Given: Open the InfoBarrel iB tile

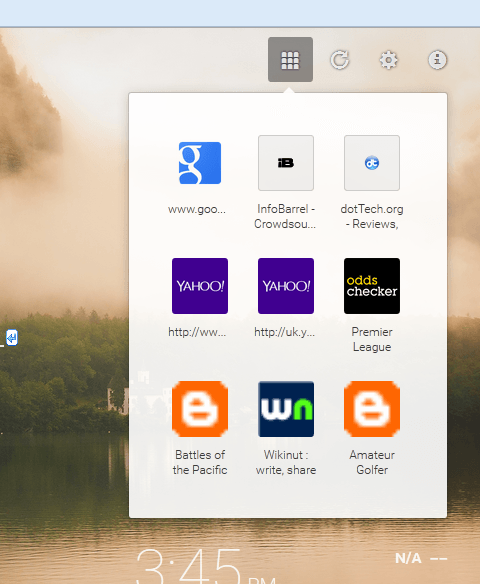Looking at the screenshot, I should [286, 163].
